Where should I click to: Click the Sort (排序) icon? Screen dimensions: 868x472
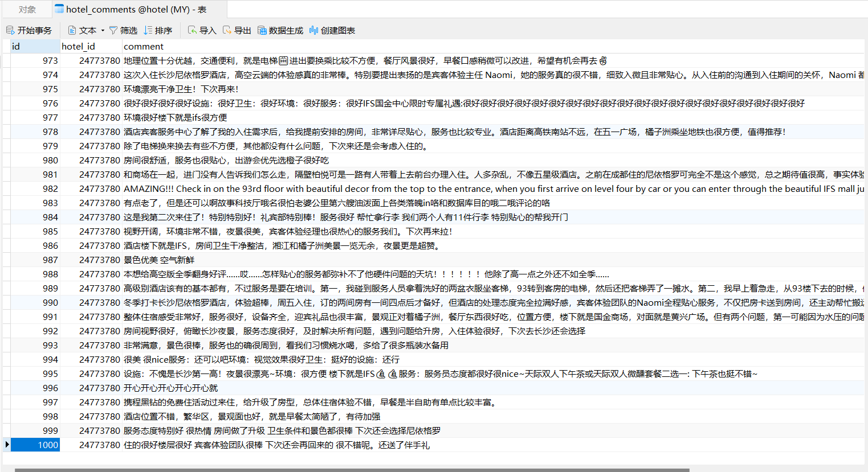point(148,30)
